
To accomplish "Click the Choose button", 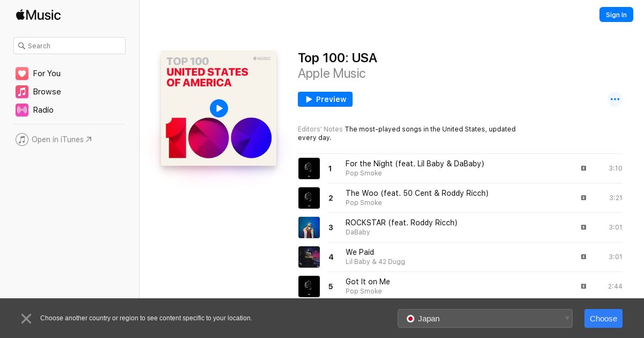I will tap(603, 319).
